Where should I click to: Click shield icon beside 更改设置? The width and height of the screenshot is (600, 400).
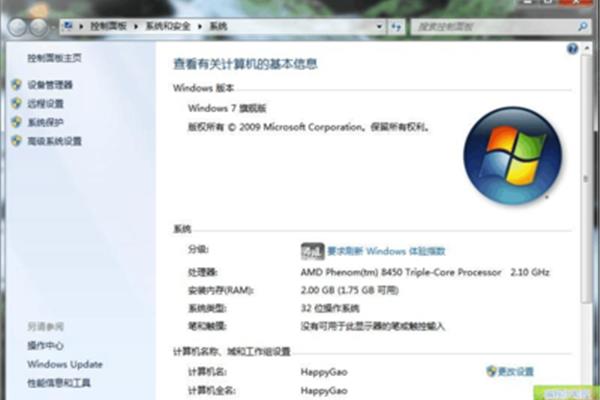click(491, 371)
